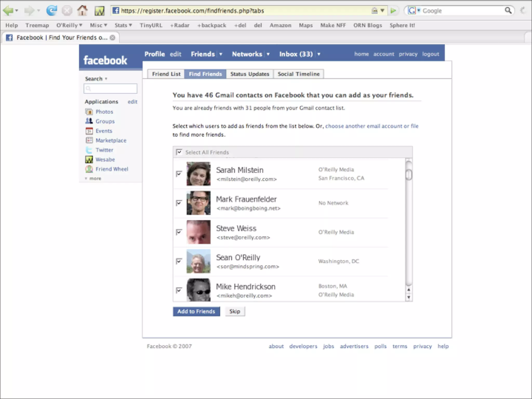Click the Google search magnifier icon

coord(508,11)
